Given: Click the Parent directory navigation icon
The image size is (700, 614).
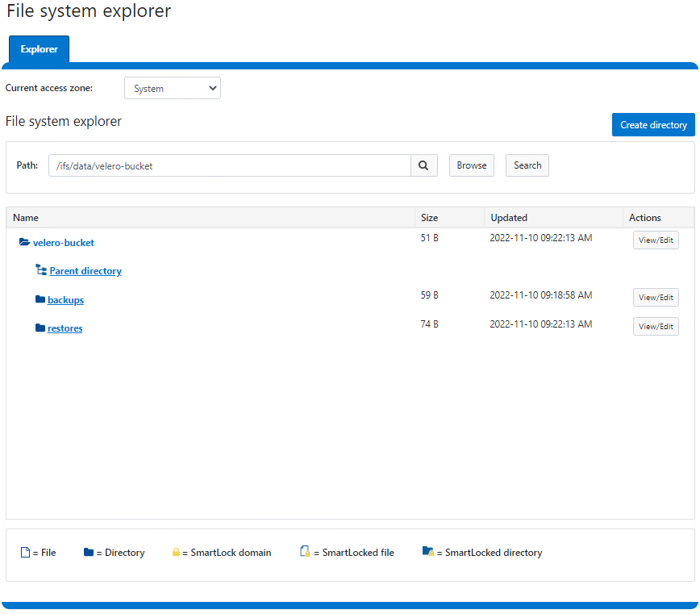Looking at the screenshot, I should 41,270.
